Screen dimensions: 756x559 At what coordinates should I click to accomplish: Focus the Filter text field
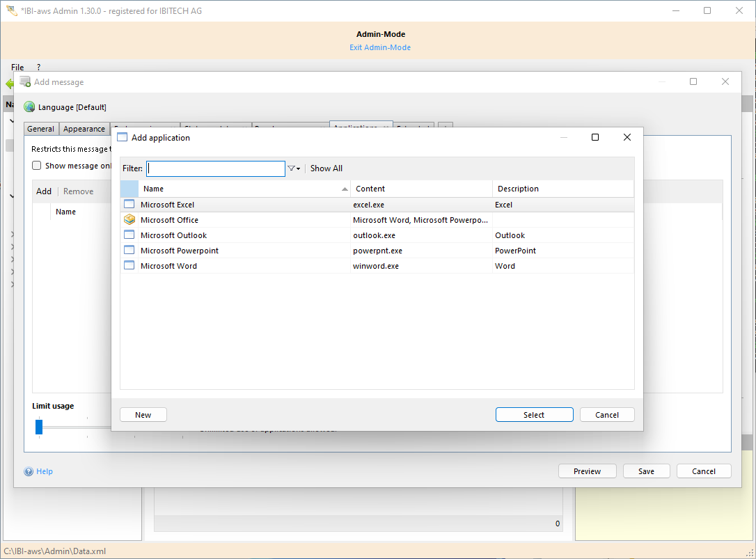215,168
